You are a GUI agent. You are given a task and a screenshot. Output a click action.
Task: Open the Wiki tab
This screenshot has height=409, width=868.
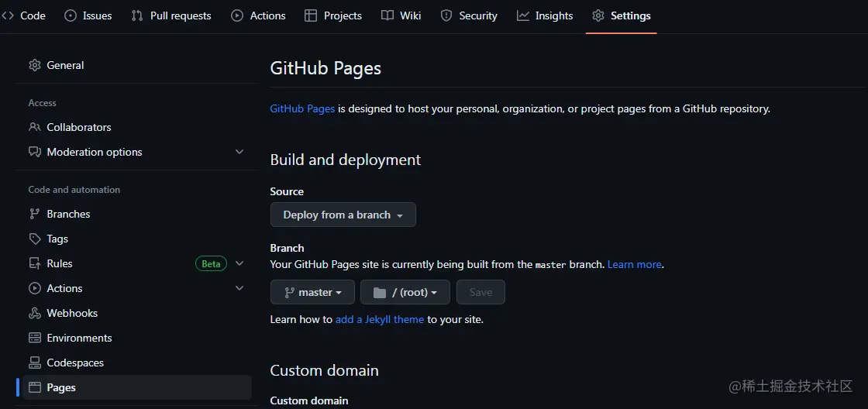[401, 15]
